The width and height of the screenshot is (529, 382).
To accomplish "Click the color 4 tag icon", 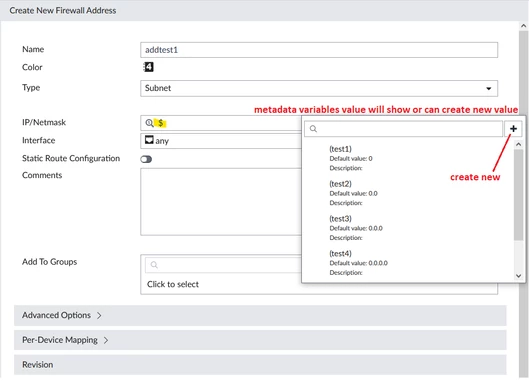I will (x=148, y=67).
